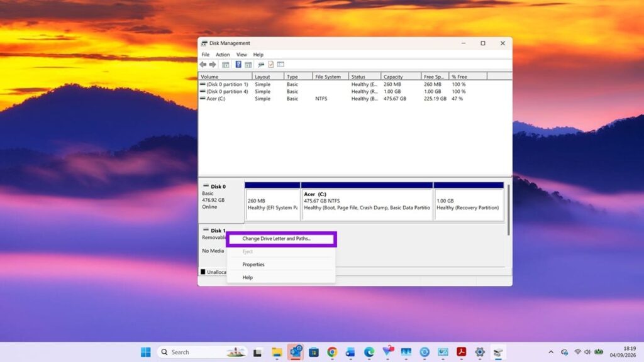
Task: Open Outlook from the taskbar
Action: click(x=296, y=352)
